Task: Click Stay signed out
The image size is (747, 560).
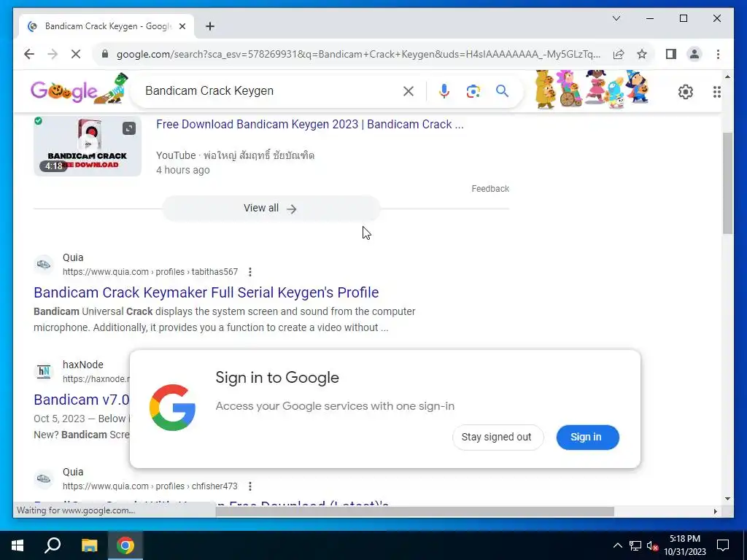Action: click(498, 437)
